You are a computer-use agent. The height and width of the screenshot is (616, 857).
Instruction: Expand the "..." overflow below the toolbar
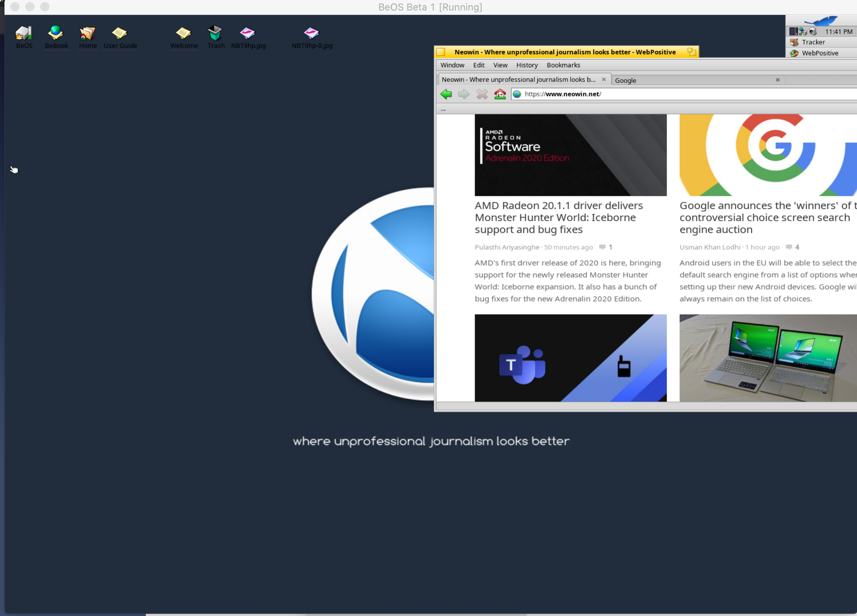coord(443,109)
